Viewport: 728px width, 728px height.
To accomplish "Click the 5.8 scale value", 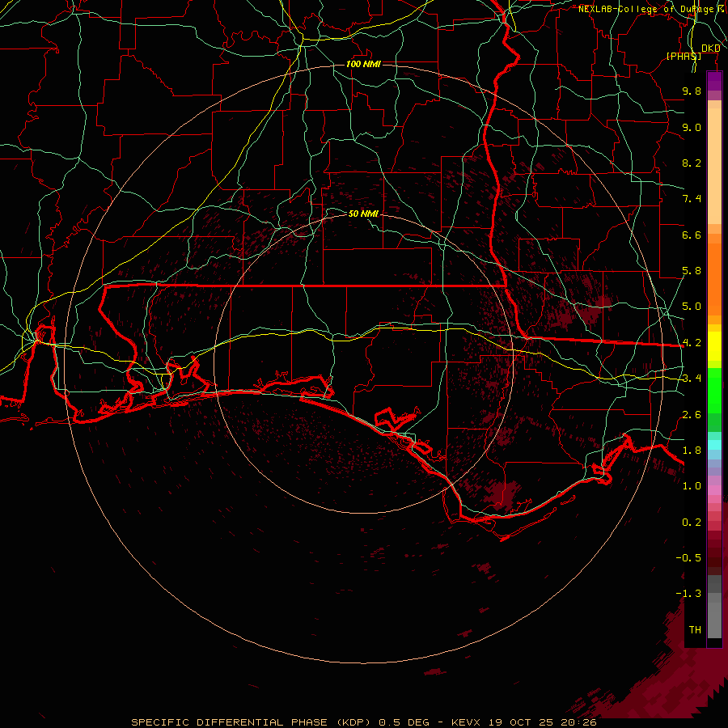I will click(692, 271).
